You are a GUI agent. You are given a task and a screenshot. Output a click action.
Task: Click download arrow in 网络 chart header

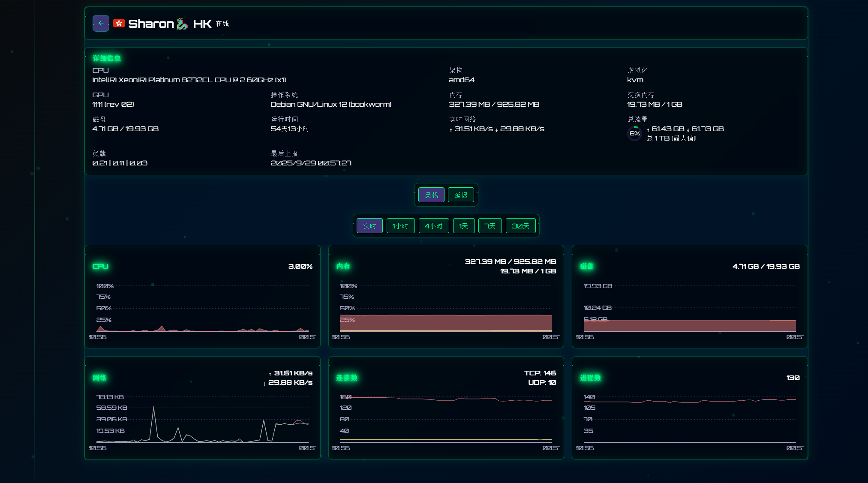tap(264, 384)
